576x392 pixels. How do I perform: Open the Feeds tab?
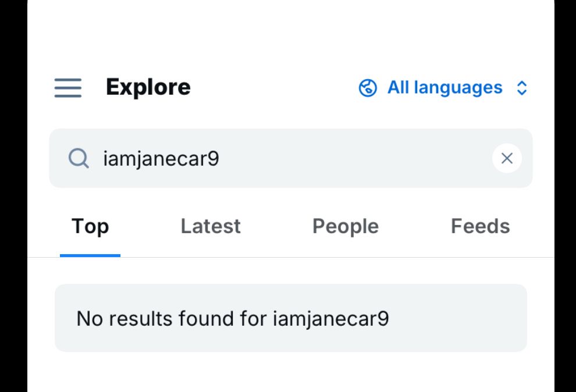480,226
